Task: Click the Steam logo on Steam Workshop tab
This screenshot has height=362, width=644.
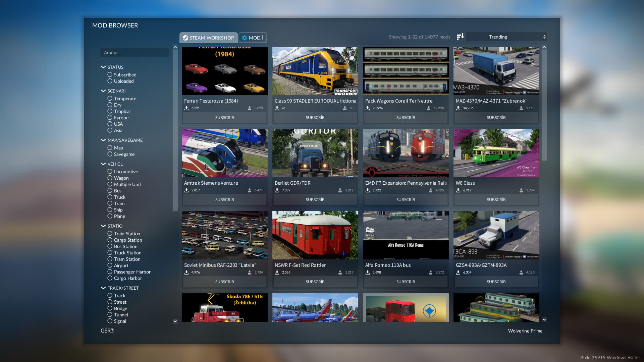Action: [x=185, y=38]
